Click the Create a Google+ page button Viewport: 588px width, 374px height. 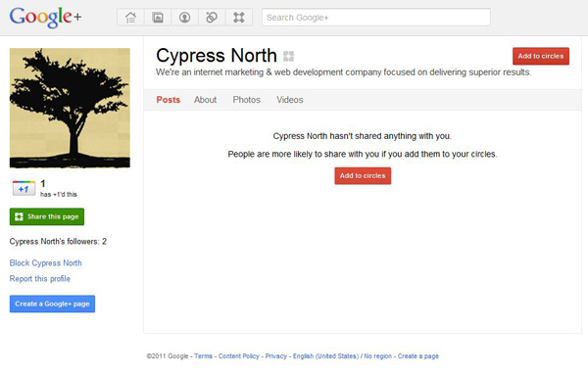52,304
